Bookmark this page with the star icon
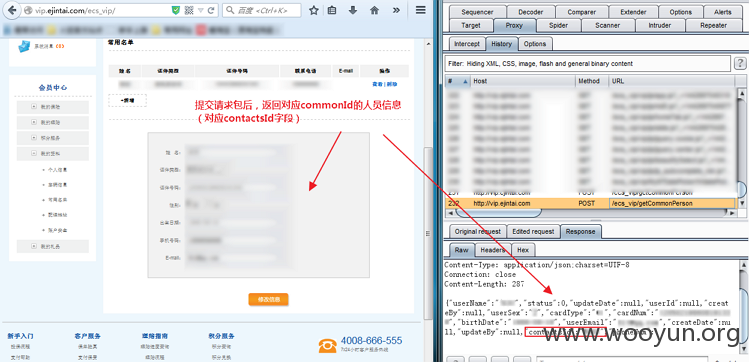The image size is (749, 362). click(314, 10)
